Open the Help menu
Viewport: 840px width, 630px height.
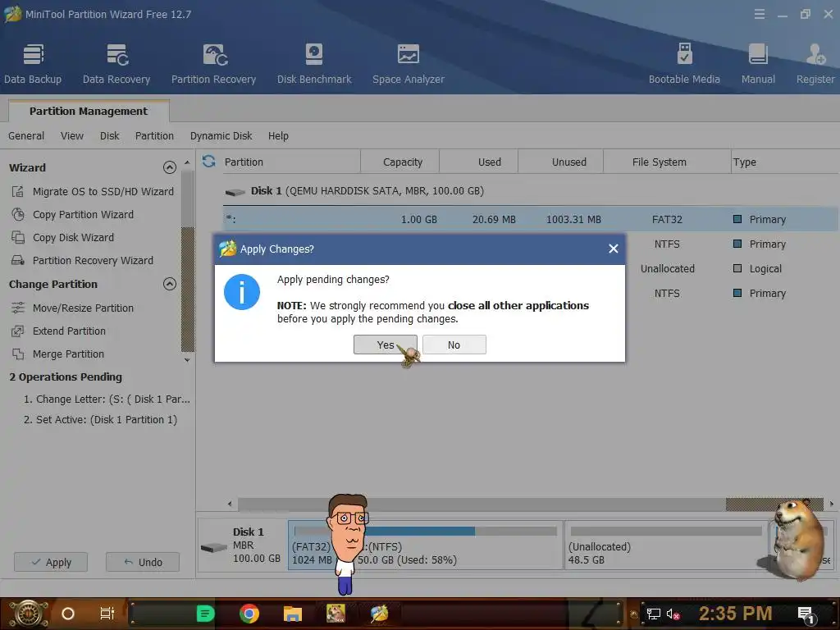coord(278,136)
